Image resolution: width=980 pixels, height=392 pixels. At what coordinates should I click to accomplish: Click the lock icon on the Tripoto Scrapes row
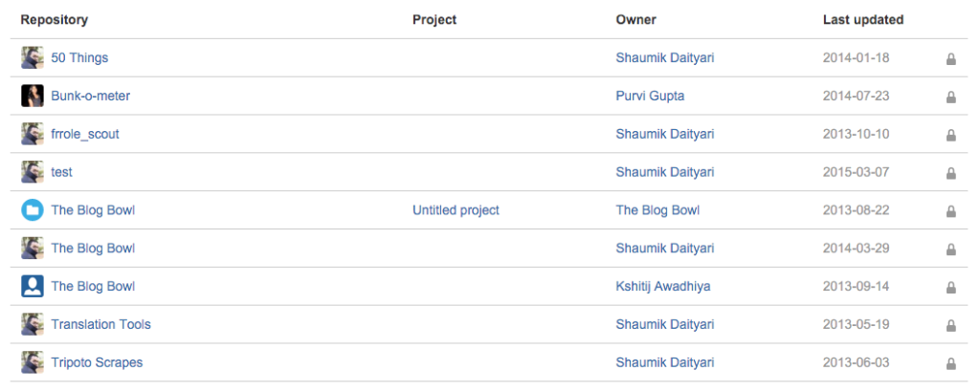(951, 363)
